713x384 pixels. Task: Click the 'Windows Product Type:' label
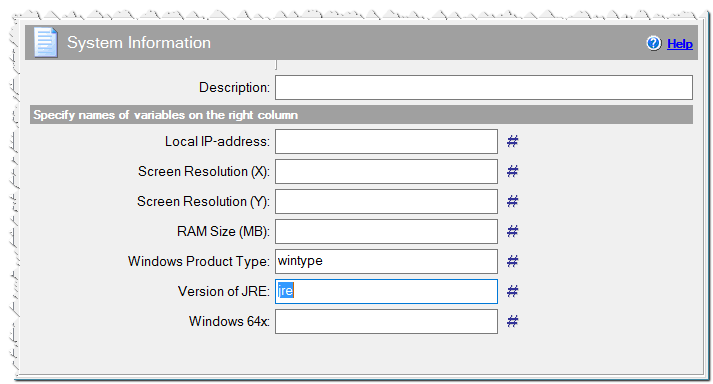click(199, 262)
